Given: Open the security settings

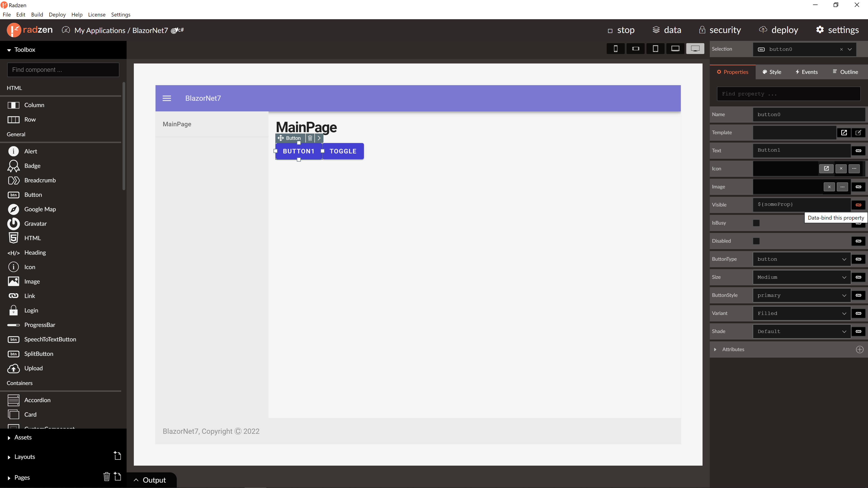Looking at the screenshot, I should pos(719,30).
